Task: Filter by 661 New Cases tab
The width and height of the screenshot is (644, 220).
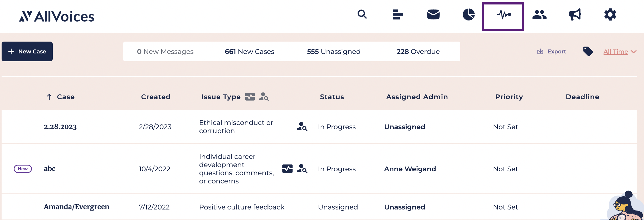Action: tap(250, 52)
